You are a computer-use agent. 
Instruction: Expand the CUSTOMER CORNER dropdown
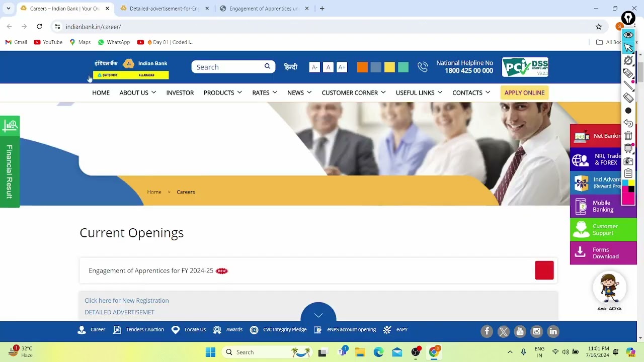354,93
